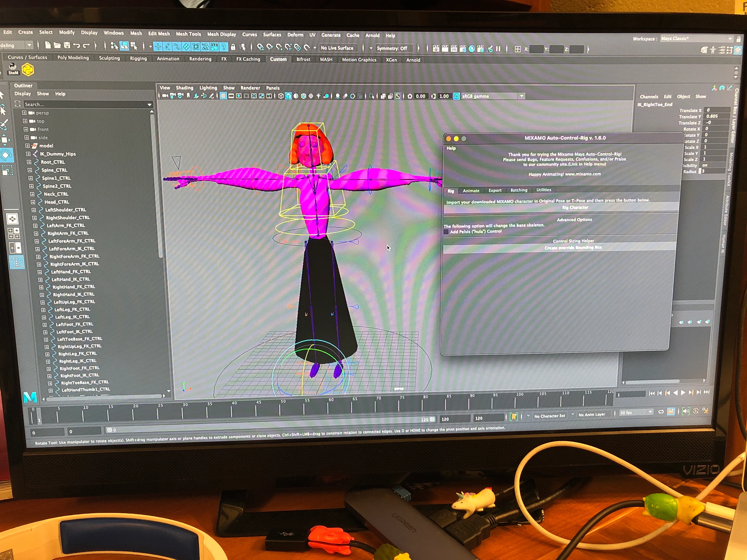747x560 pixels.
Task: Toggle playback loop mode icon
Action: click(x=661, y=411)
